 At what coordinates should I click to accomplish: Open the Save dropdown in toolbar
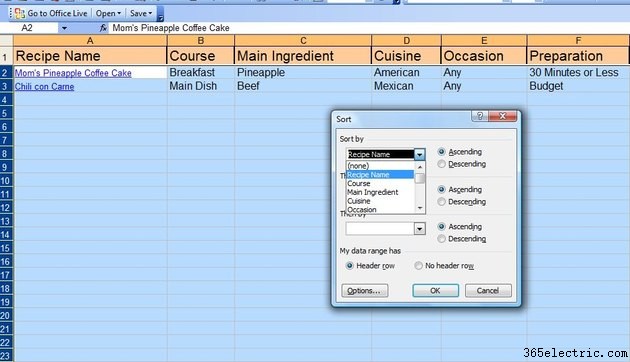(x=141, y=13)
